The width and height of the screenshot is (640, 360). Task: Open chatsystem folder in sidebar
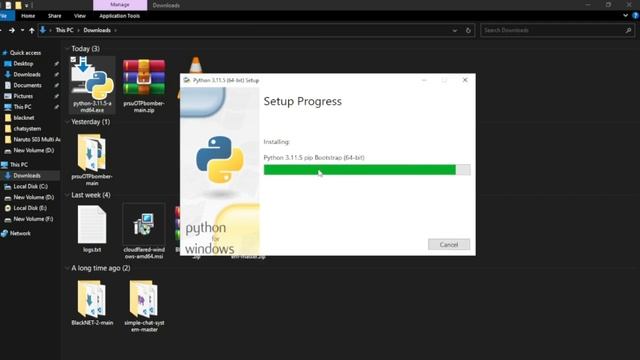(x=27, y=129)
